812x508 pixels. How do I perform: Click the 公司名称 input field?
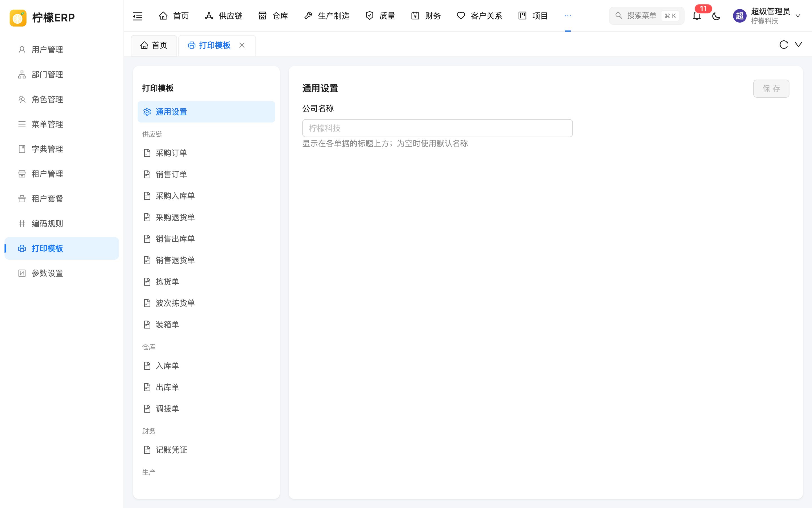(x=437, y=128)
